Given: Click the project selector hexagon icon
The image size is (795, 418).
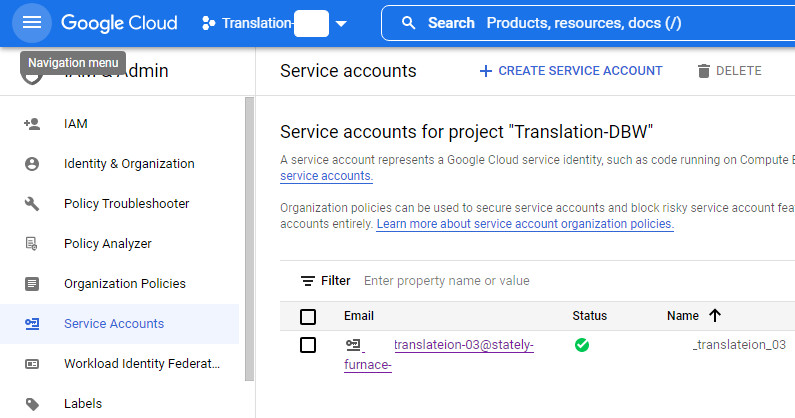Looking at the screenshot, I should [x=208, y=23].
